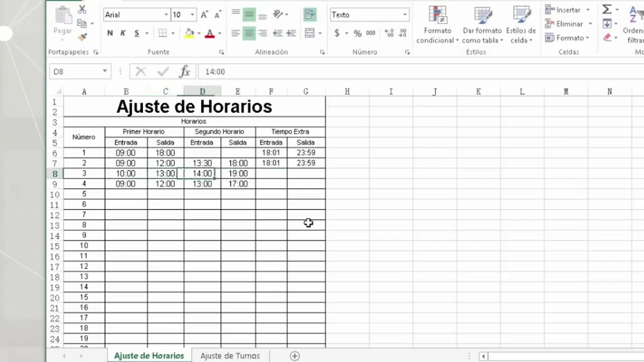Screen dimensions: 644x362
Task: Toggle underline S formatting
Action: [136, 33]
